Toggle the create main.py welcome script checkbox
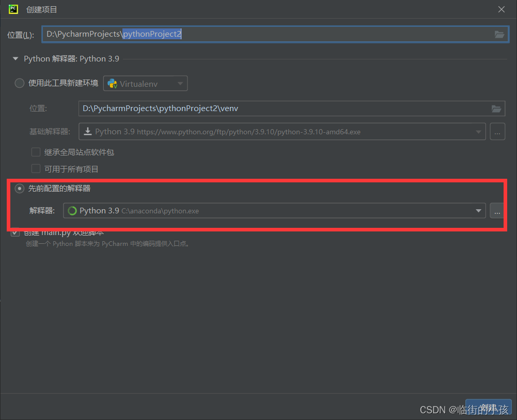 coord(15,232)
